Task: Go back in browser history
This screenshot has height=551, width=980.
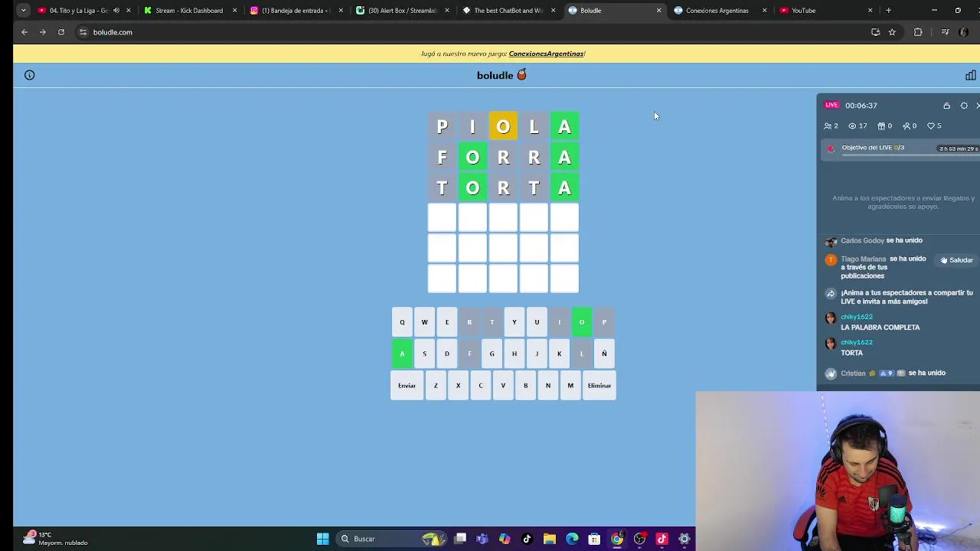Action: tap(24, 32)
